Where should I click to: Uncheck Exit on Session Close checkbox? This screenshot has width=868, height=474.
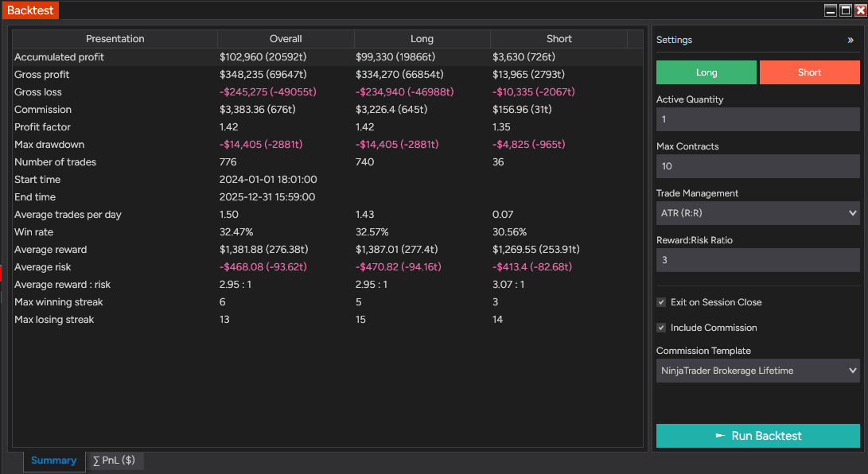(x=661, y=302)
